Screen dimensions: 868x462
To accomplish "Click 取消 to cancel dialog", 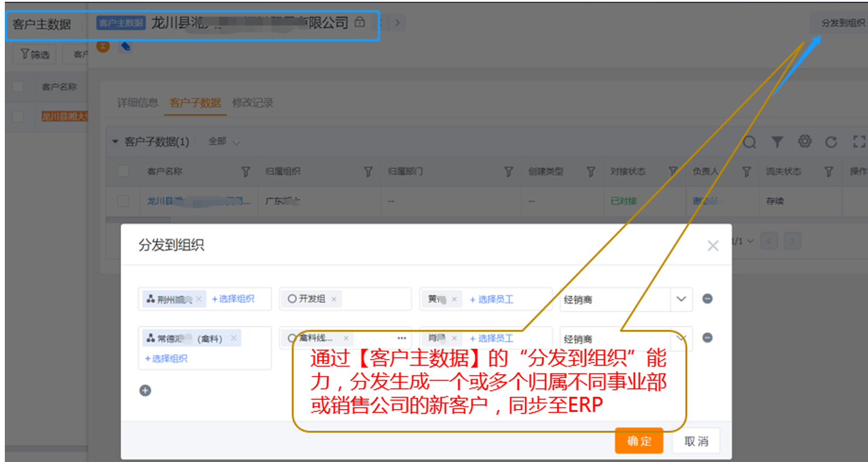I will click(x=697, y=441).
